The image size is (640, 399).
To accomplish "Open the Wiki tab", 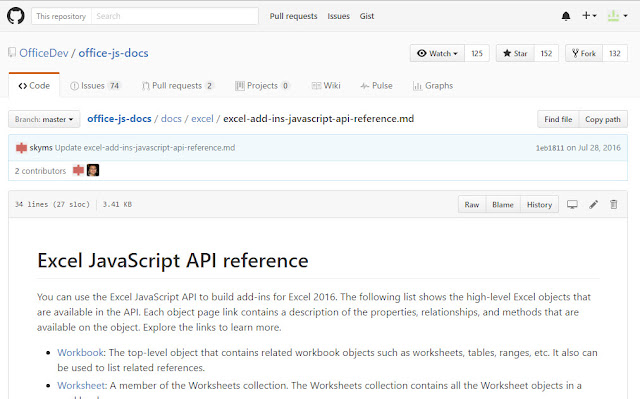I will point(326,86).
